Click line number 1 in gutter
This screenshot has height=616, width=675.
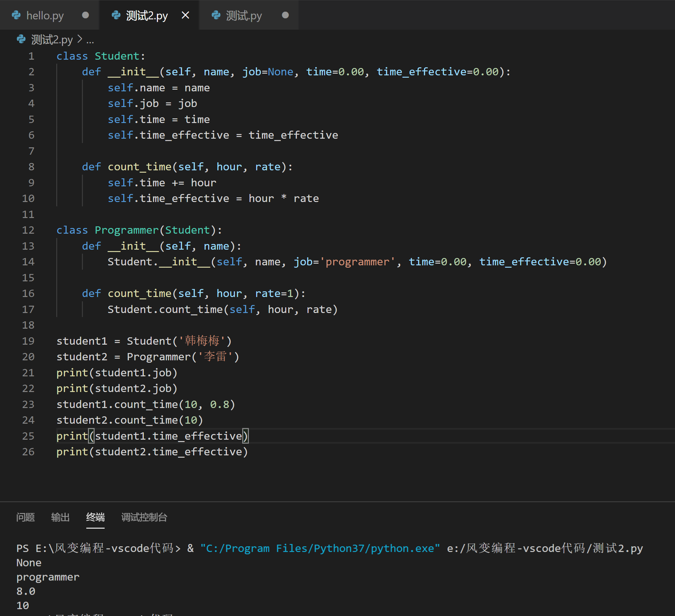pyautogui.click(x=31, y=56)
